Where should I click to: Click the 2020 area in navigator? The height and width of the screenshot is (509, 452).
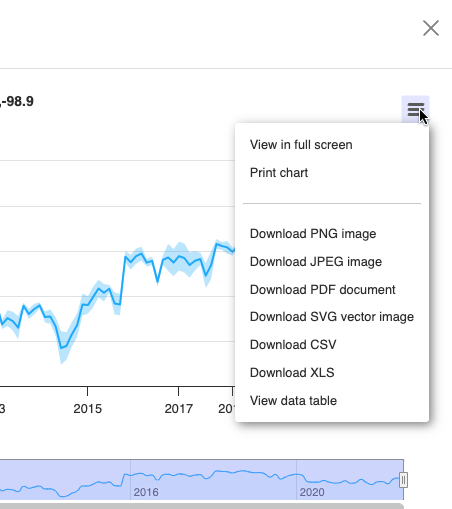click(x=312, y=492)
